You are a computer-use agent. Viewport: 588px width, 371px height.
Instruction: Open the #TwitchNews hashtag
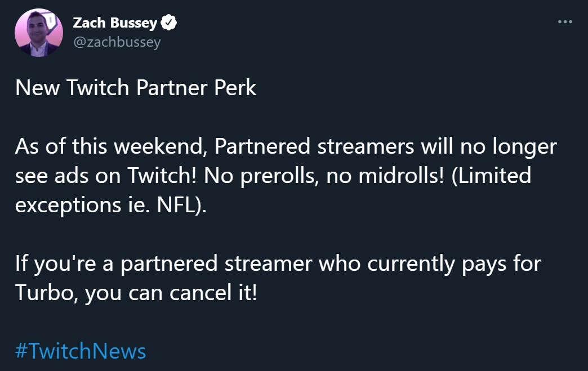[x=80, y=351]
